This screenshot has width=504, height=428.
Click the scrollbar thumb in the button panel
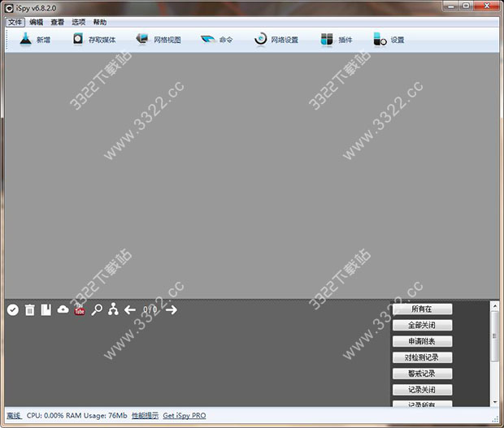(495, 336)
